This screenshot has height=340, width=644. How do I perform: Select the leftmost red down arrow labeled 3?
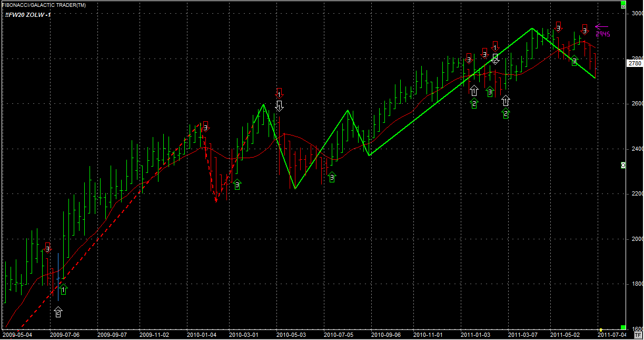tap(48, 247)
